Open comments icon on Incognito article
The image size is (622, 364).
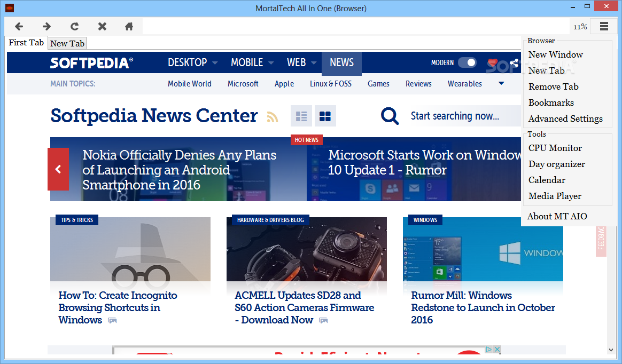click(x=113, y=320)
